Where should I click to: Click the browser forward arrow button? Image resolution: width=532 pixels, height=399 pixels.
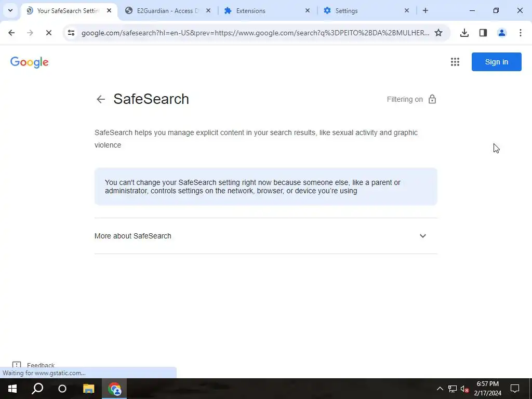click(30, 33)
